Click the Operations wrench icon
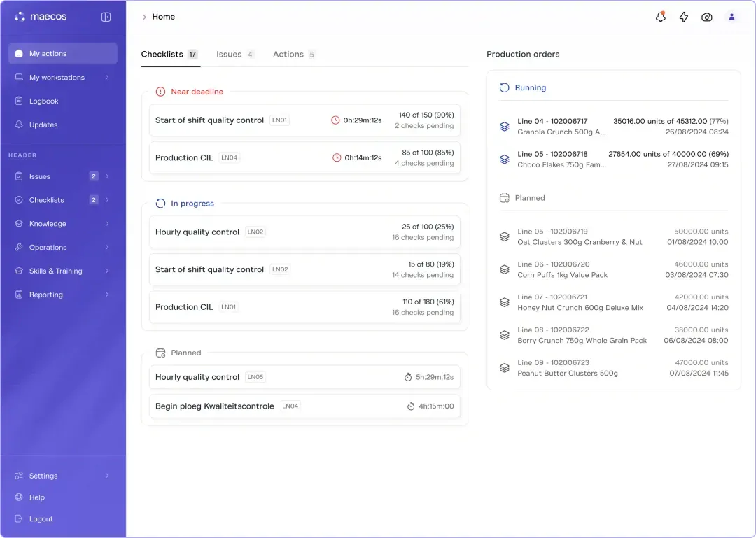 click(x=19, y=247)
